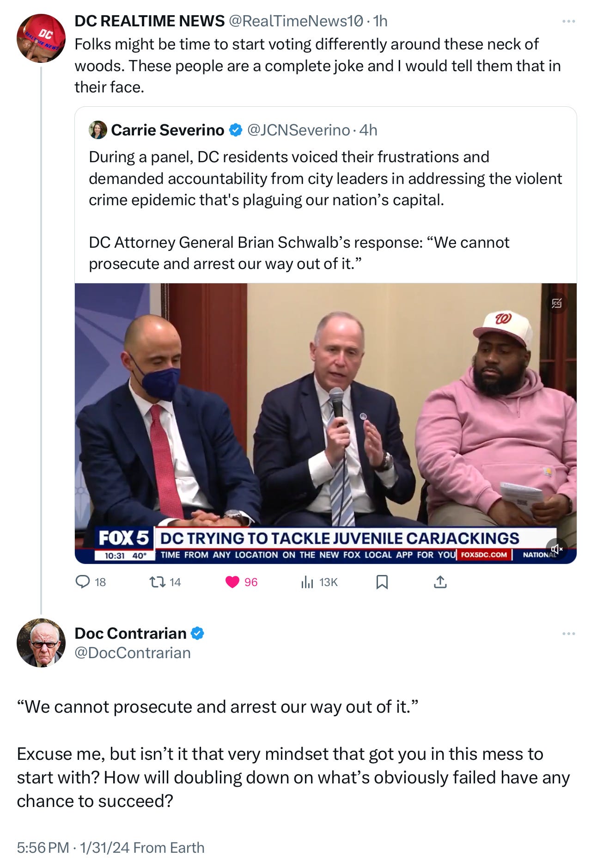Visit the @RealTimeNews10 handle
The height and width of the screenshot is (868, 597).
(x=296, y=21)
